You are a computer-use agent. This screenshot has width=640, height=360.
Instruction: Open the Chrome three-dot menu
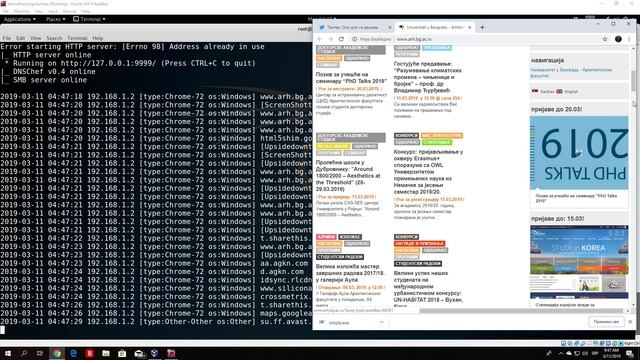pyautogui.click(x=629, y=39)
